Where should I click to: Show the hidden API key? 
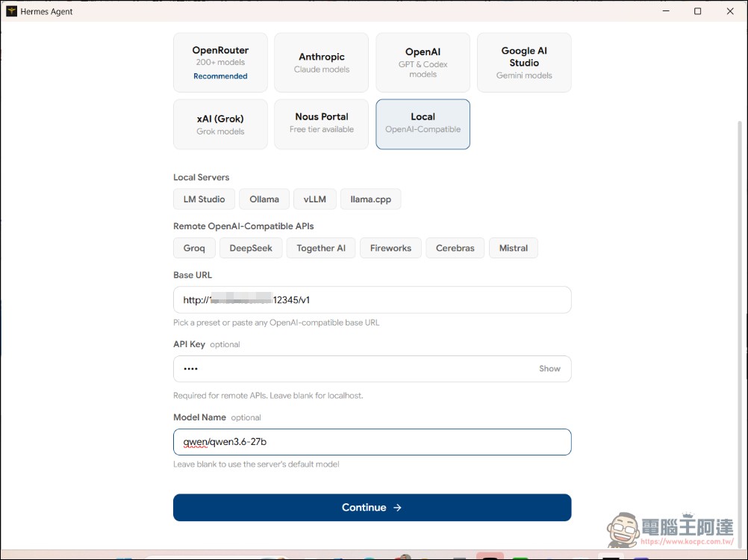pos(549,369)
